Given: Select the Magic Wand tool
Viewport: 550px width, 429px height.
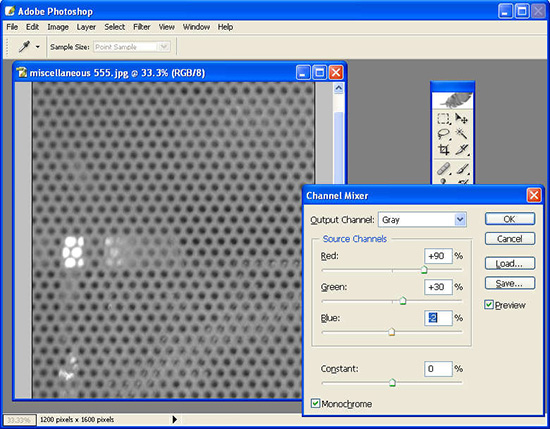Looking at the screenshot, I should (x=461, y=134).
